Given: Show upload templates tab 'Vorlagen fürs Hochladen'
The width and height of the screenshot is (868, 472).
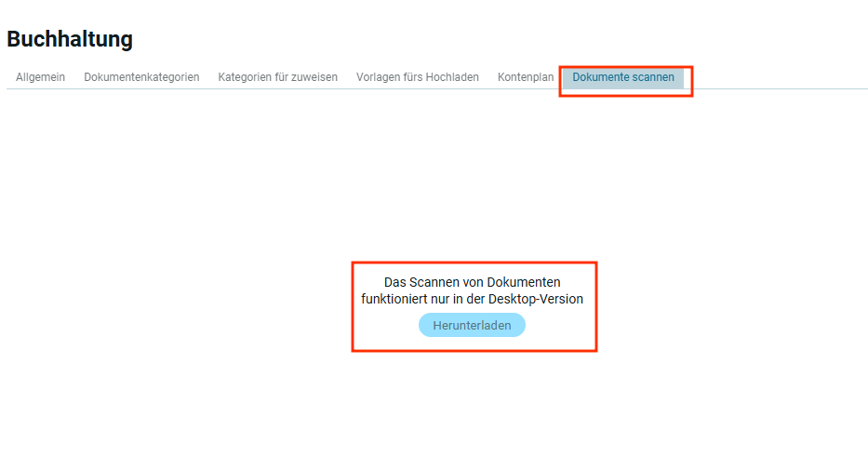Looking at the screenshot, I should [x=417, y=77].
